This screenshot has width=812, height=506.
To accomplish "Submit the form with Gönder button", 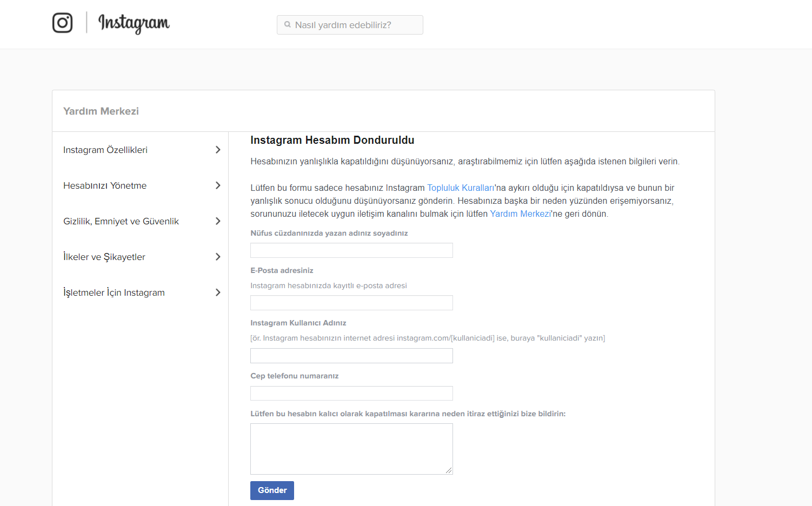I will point(272,490).
